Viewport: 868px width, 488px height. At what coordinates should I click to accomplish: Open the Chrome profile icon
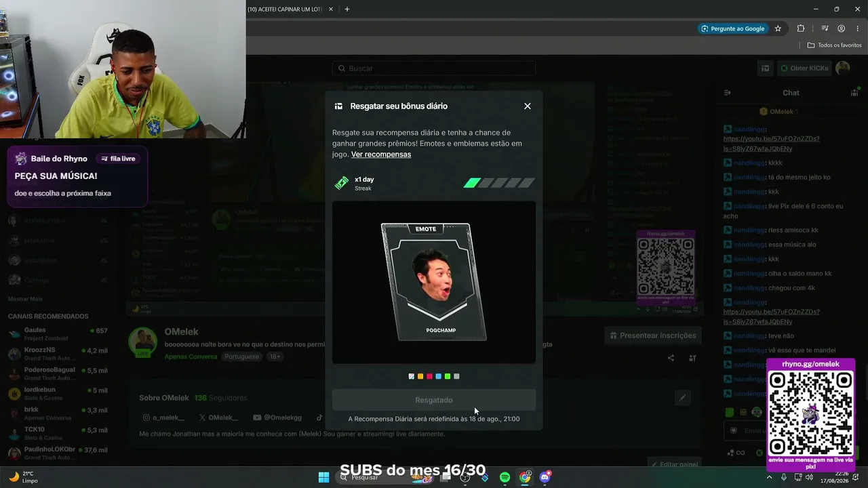[842, 28]
